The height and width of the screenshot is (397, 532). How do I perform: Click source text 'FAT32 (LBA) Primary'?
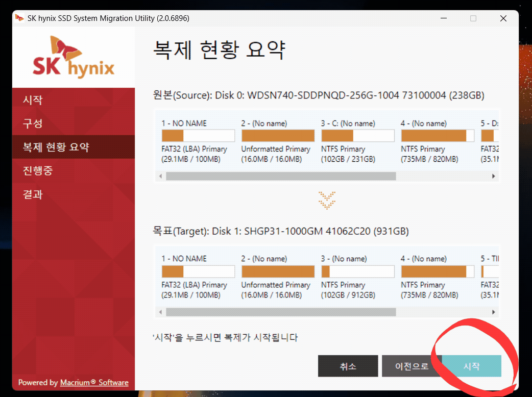click(194, 149)
